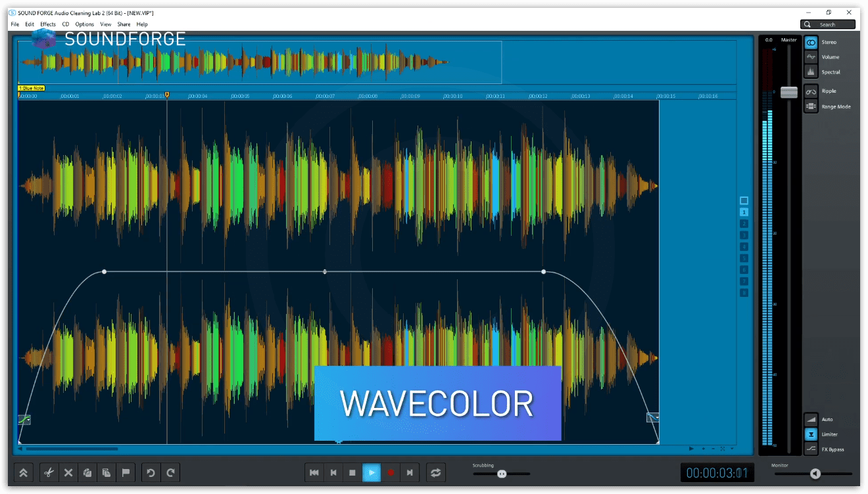Click the Scrubbing slider knob
Image resolution: width=868 pixels, height=494 pixels.
coord(502,473)
